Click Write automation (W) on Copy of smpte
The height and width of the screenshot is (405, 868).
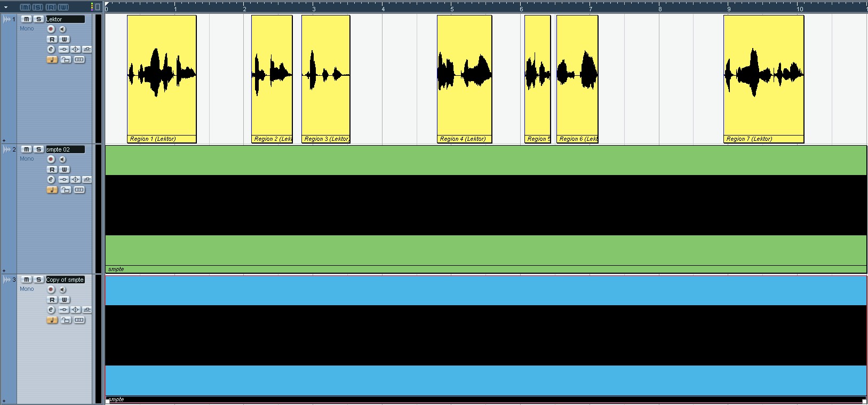click(64, 300)
